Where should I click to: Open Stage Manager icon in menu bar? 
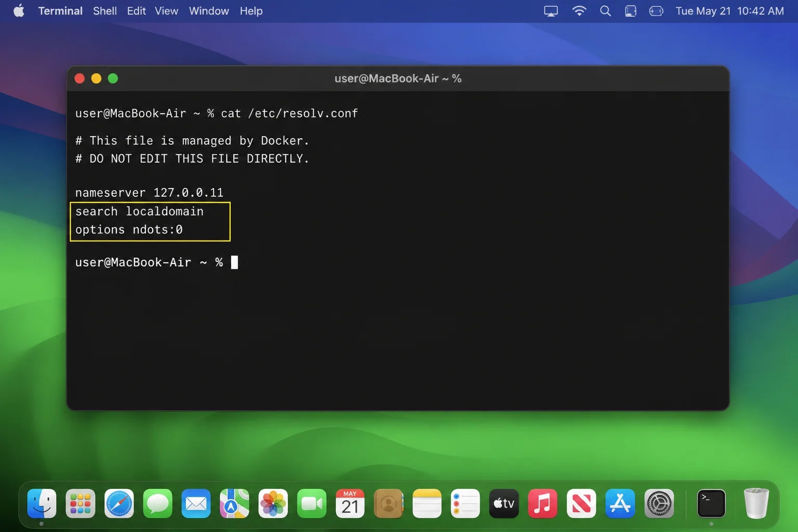630,11
